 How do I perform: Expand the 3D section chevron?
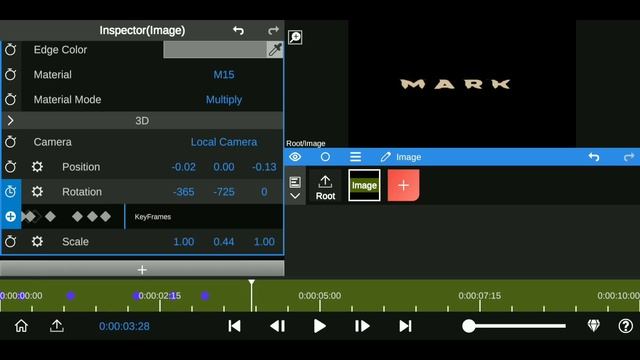(x=11, y=120)
